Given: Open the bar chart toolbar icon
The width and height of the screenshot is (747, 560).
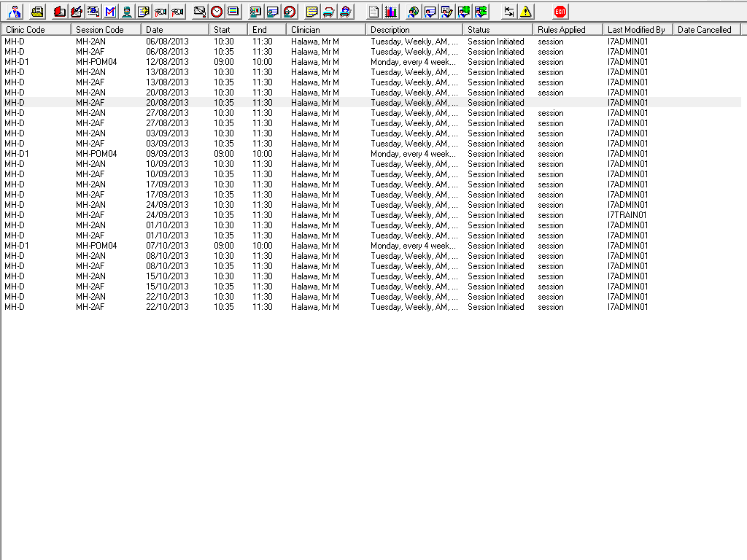Looking at the screenshot, I should (391, 12).
